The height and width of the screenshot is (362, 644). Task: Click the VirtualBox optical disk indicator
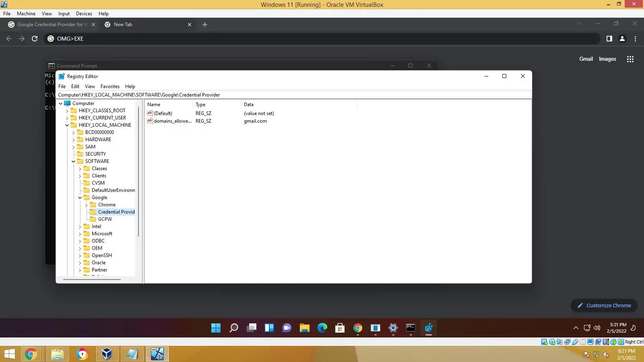[552, 342]
